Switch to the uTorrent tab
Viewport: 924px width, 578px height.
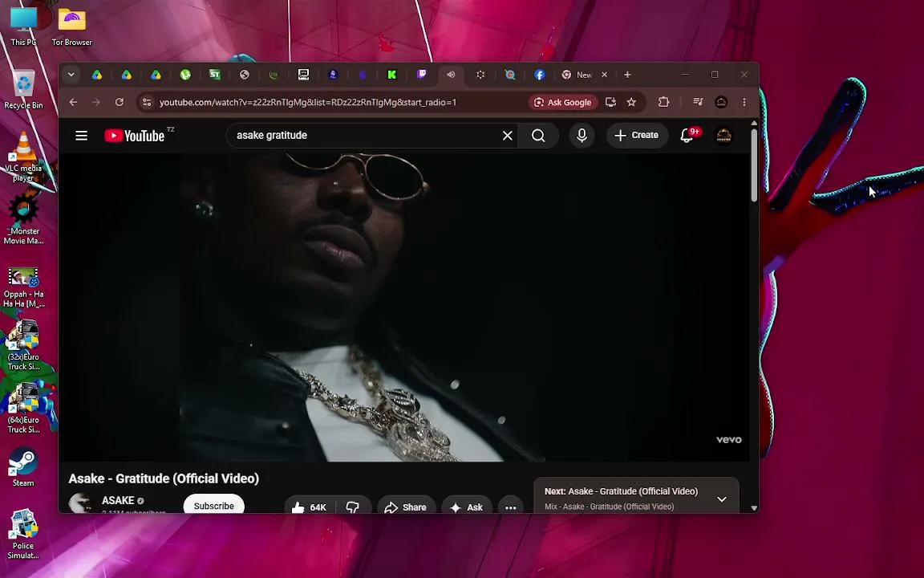click(x=185, y=75)
